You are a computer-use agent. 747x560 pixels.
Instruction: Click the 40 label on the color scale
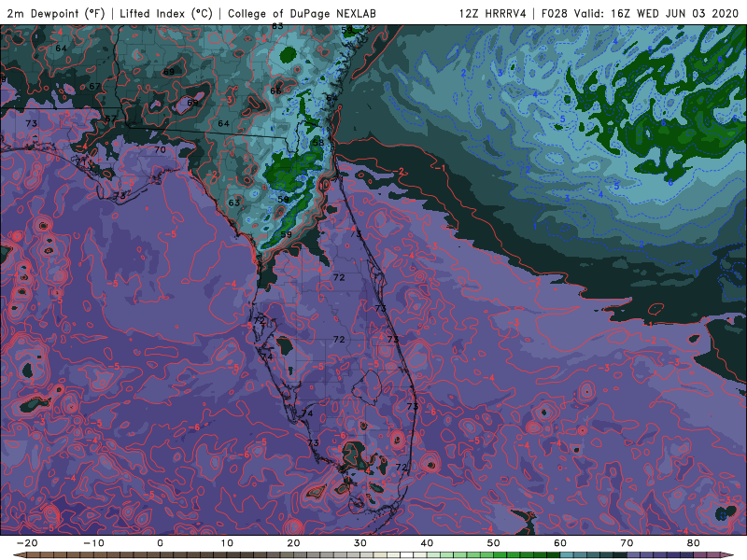(x=427, y=543)
